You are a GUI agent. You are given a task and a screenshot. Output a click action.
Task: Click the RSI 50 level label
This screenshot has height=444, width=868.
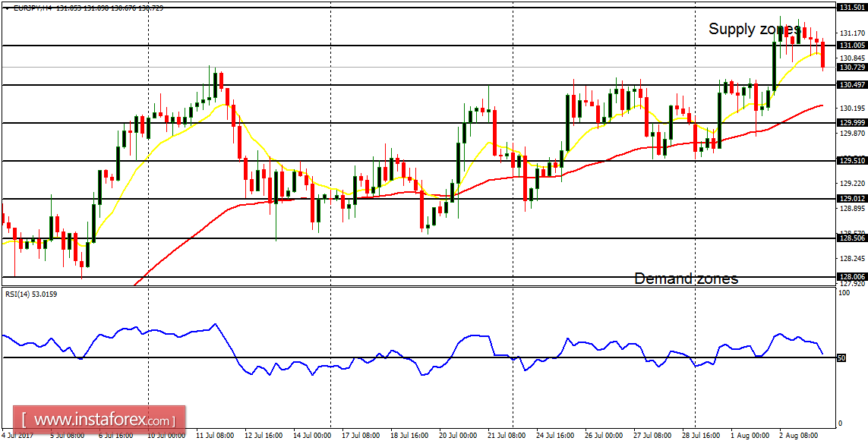tap(842, 358)
